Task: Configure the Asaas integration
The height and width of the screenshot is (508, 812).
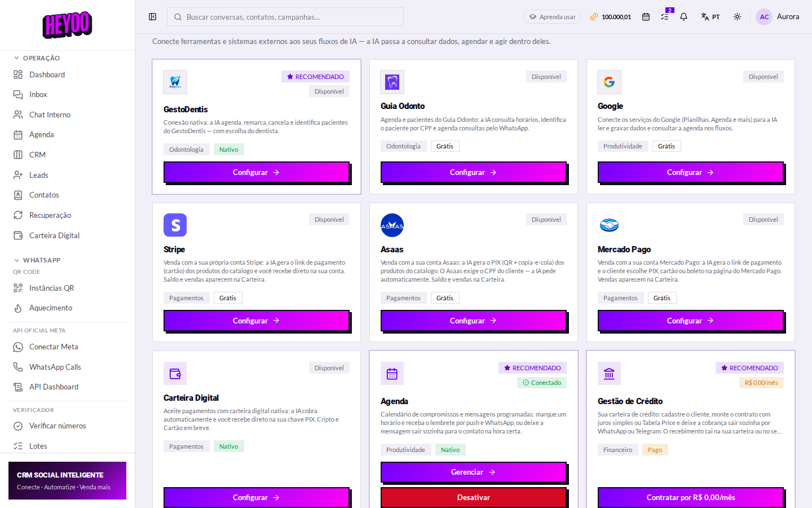Action: point(474,321)
